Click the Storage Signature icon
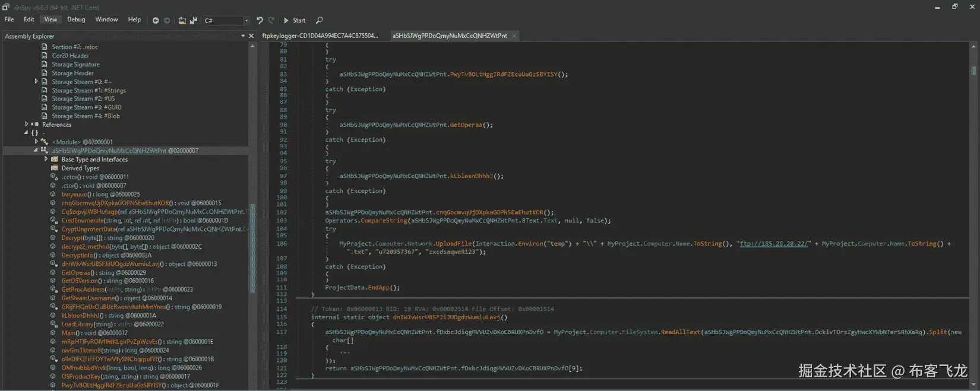980x391 pixels. (x=44, y=64)
